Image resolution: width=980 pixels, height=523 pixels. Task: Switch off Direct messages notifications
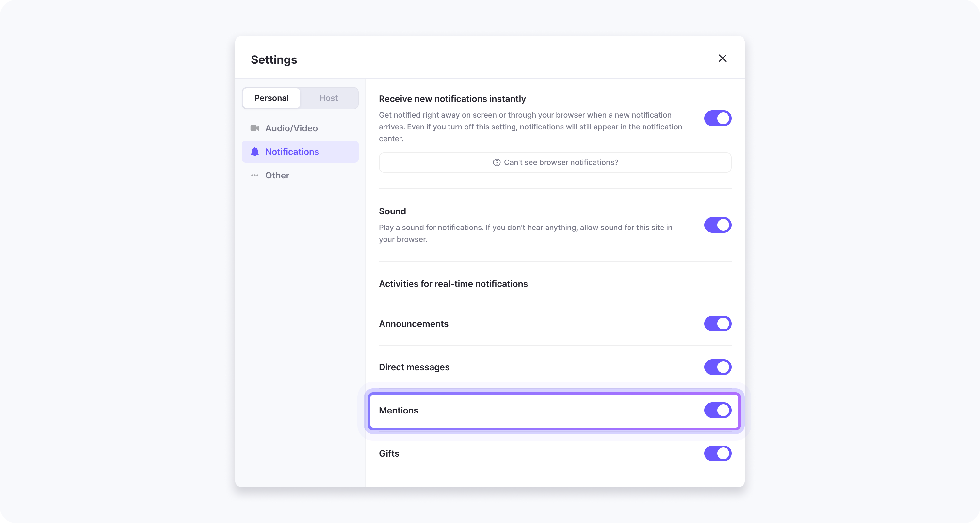pyautogui.click(x=717, y=367)
